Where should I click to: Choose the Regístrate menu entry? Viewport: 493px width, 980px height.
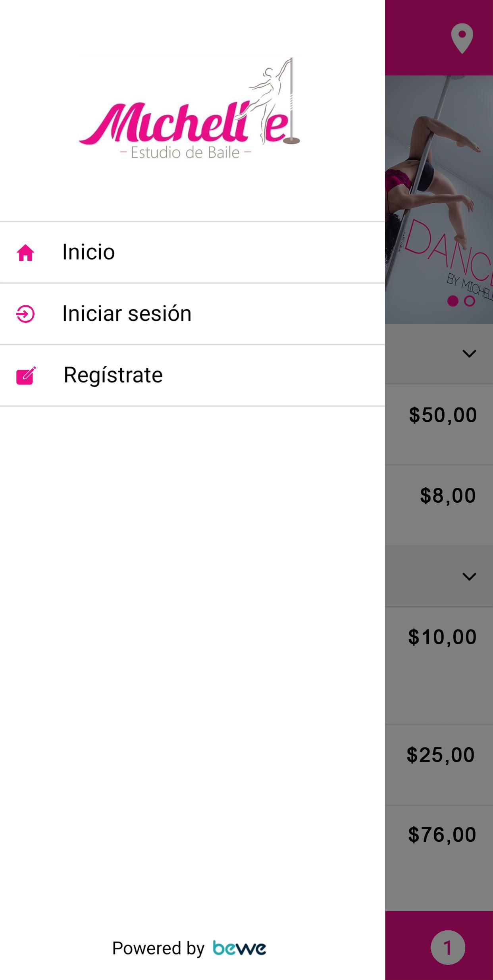[x=193, y=375]
